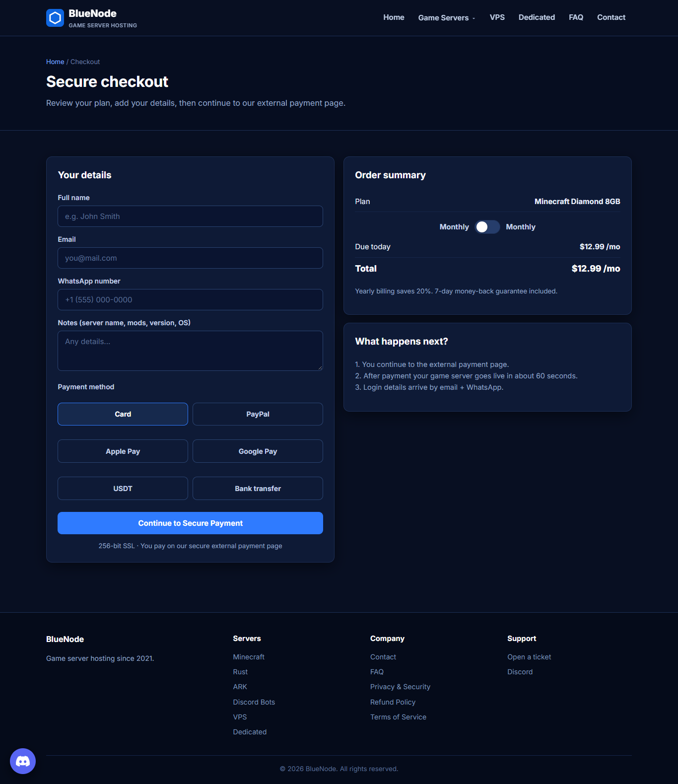Choose Apple Pay payment option

click(123, 451)
